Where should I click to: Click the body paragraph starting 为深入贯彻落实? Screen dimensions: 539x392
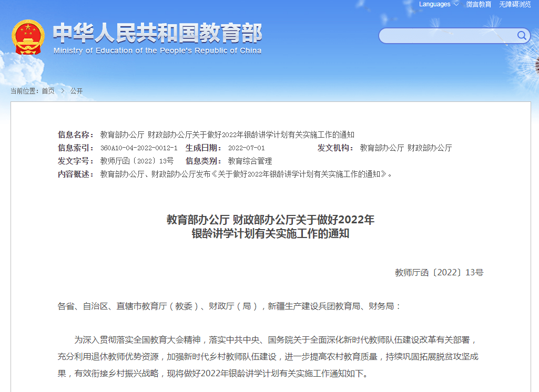coord(268,357)
